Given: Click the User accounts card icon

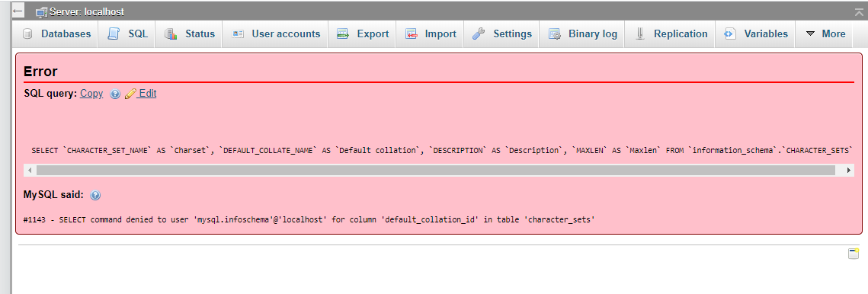Looking at the screenshot, I should (238, 34).
